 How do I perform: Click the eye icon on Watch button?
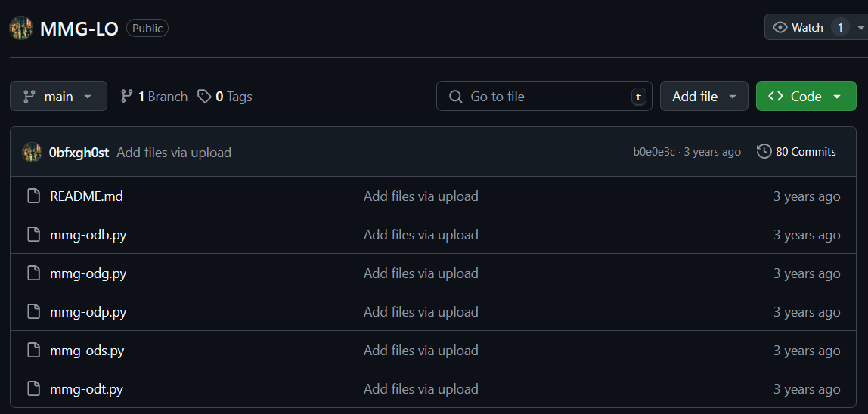click(x=780, y=28)
